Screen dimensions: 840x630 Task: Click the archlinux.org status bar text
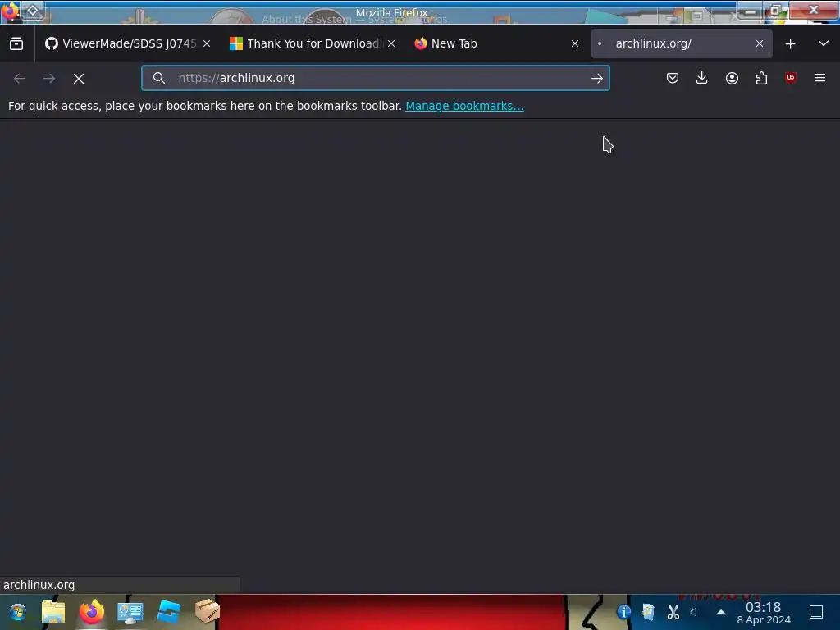[x=39, y=585]
